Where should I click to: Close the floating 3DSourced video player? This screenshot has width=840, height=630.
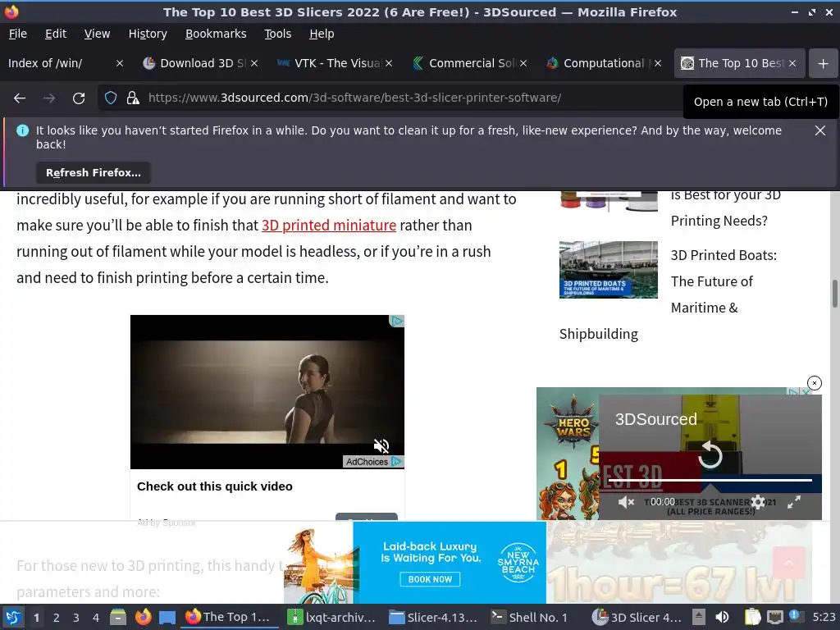[815, 383]
